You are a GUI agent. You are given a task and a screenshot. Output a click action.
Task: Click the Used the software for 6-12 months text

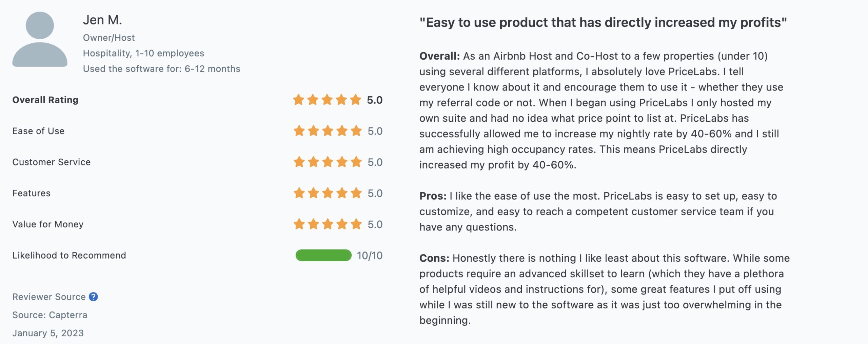point(162,68)
